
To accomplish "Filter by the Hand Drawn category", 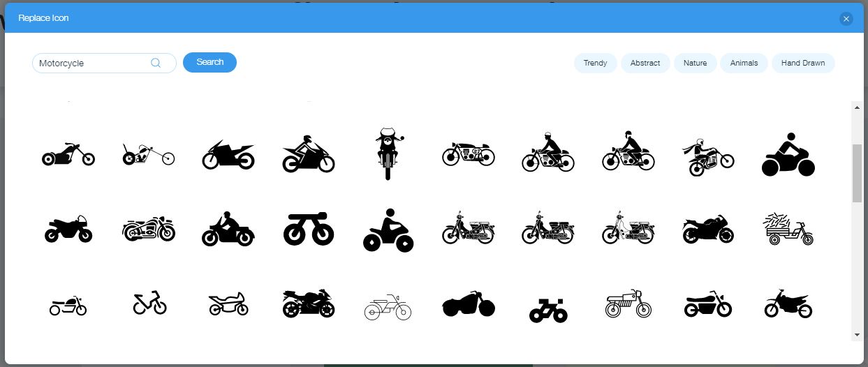I will click(x=803, y=63).
